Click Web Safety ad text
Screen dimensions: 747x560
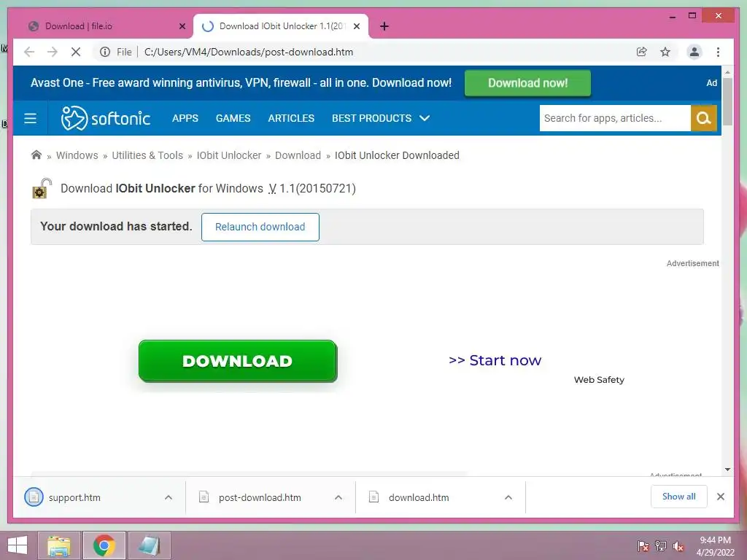click(599, 379)
